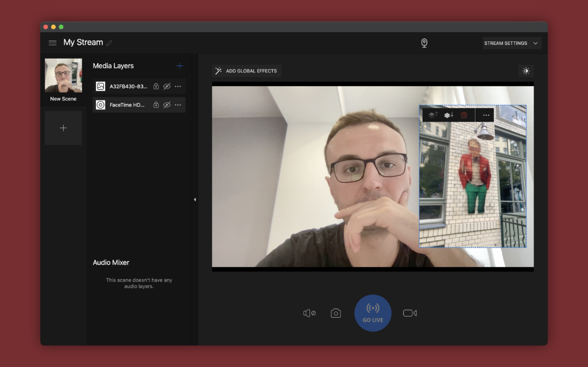Click Add Global Effects button
The image size is (588, 367).
246,71
